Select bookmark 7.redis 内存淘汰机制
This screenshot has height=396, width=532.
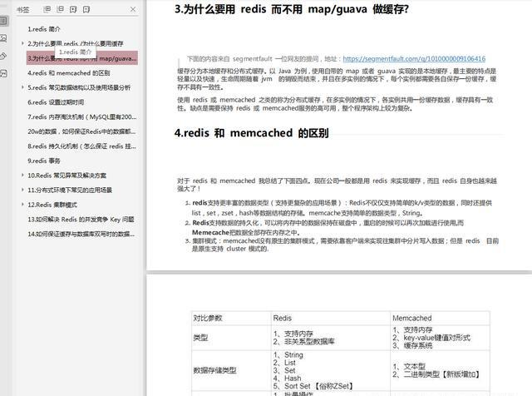click(x=81, y=116)
